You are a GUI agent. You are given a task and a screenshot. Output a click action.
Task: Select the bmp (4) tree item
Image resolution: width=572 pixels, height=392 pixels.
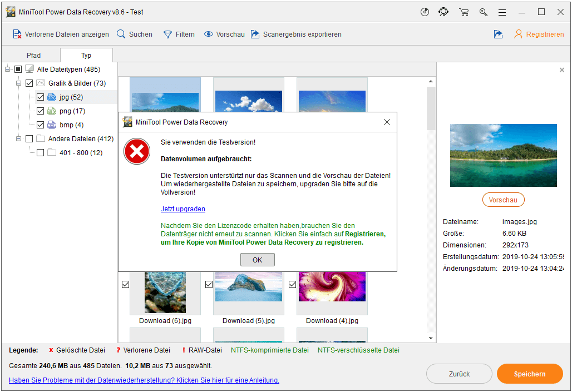click(71, 125)
